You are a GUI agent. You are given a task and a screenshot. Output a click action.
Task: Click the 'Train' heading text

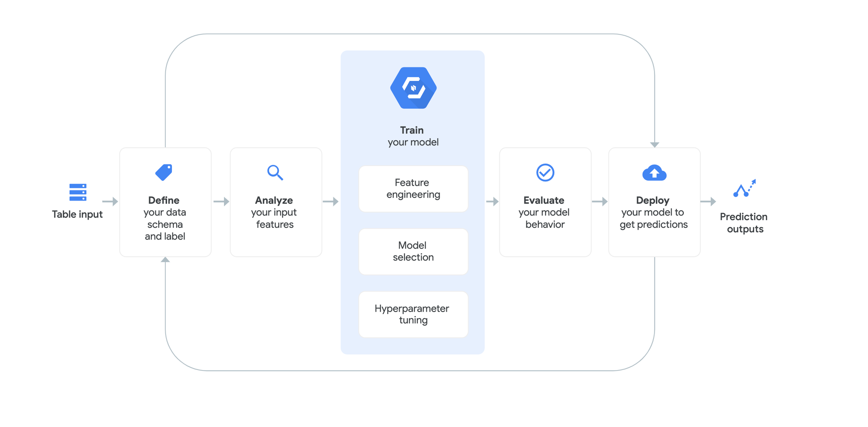pos(412,130)
